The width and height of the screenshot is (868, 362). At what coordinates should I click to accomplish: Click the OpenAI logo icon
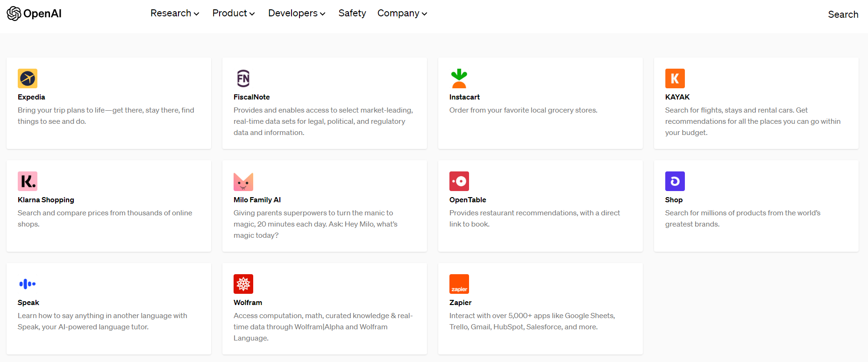pos(14,14)
